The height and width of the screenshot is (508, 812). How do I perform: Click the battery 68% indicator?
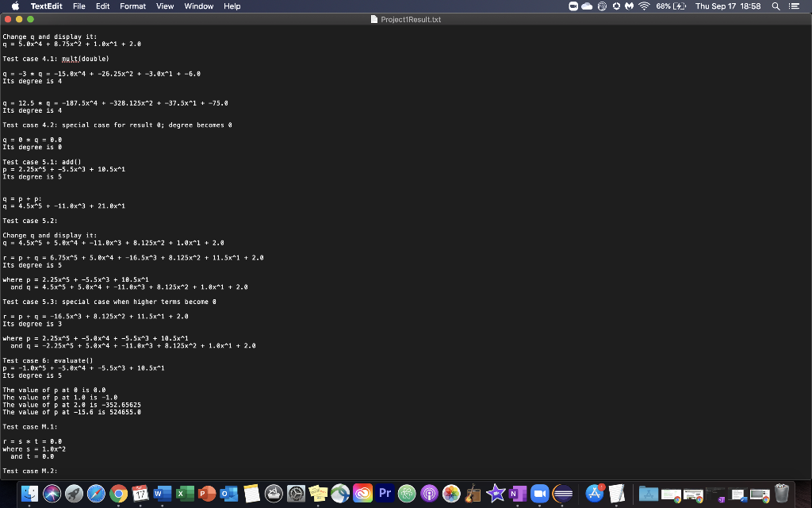coord(671,6)
